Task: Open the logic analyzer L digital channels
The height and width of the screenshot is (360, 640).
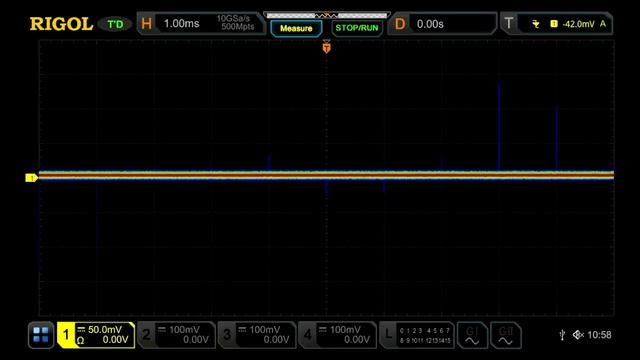Action: [x=417, y=335]
